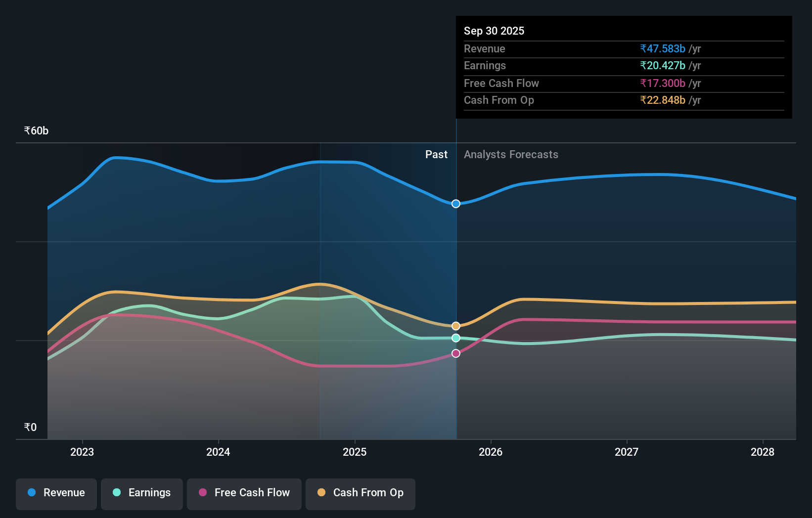Hide the Earnings series via its legend
The width and height of the screenshot is (812, 518).
click(142, 493)
